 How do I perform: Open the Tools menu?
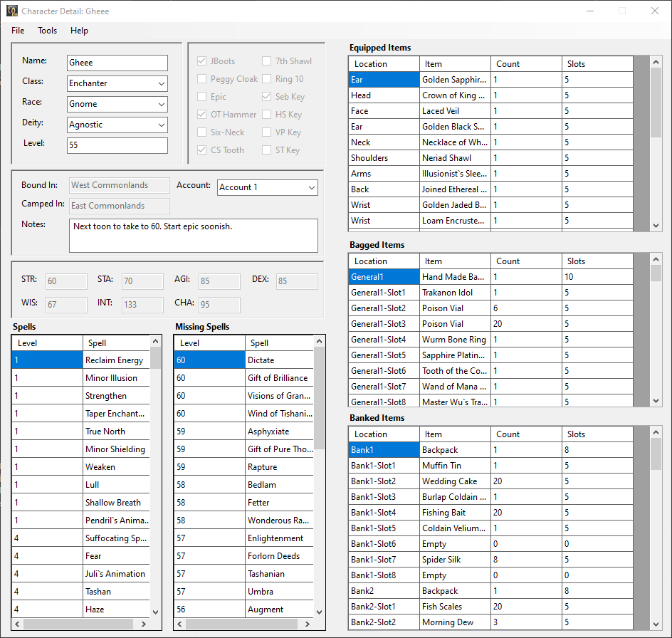coord(48,31)
